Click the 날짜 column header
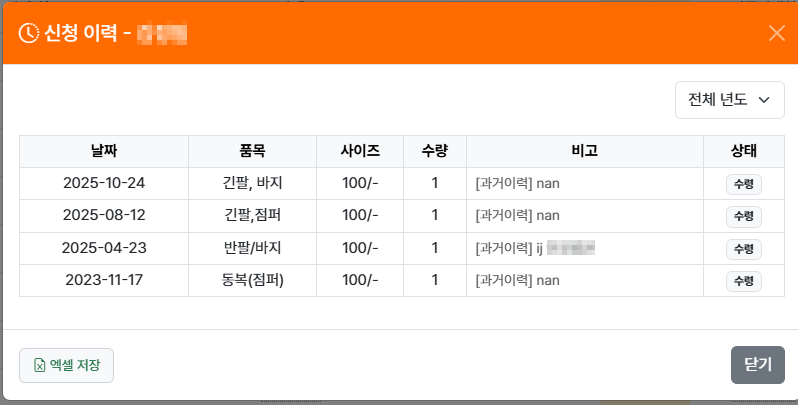 coord(104,151)
